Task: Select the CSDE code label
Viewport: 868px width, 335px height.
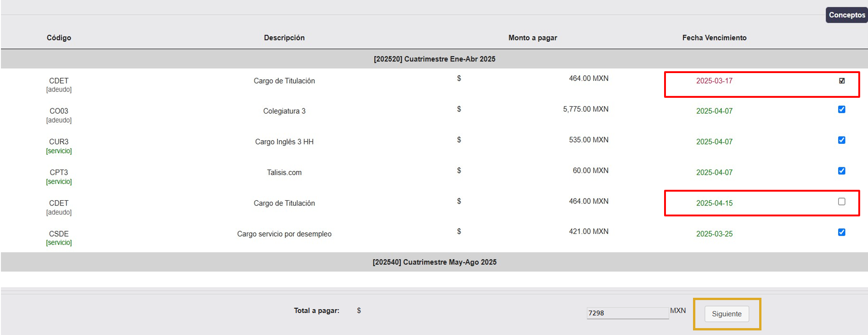Action: (59, 234)
